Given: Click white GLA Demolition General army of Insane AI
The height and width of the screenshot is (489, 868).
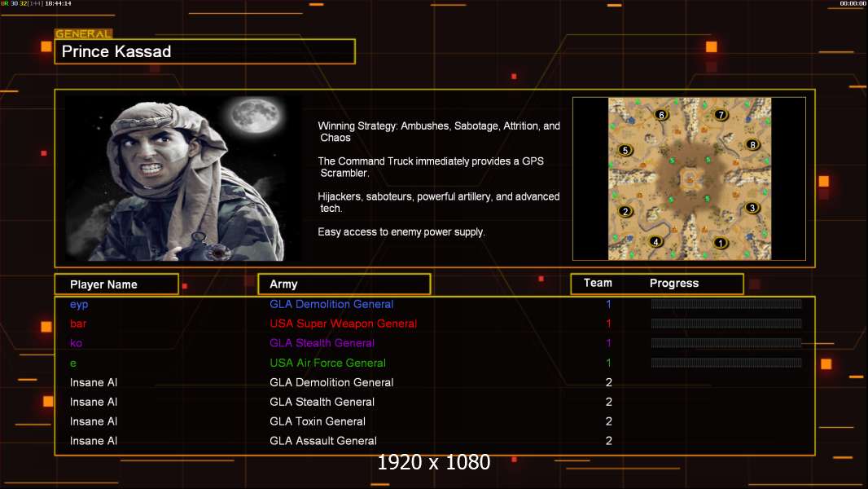Looking at the screenshot, I should click(x=331, y=382).
